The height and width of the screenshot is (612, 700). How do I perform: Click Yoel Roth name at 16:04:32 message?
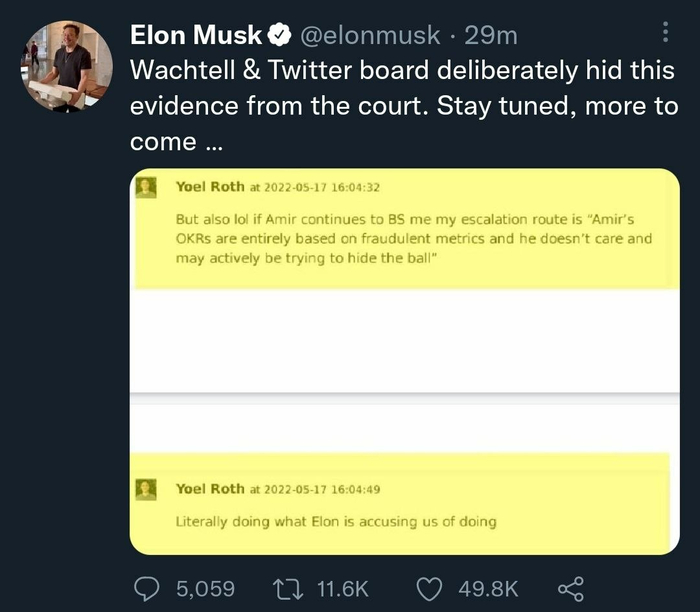pos(209,187)
